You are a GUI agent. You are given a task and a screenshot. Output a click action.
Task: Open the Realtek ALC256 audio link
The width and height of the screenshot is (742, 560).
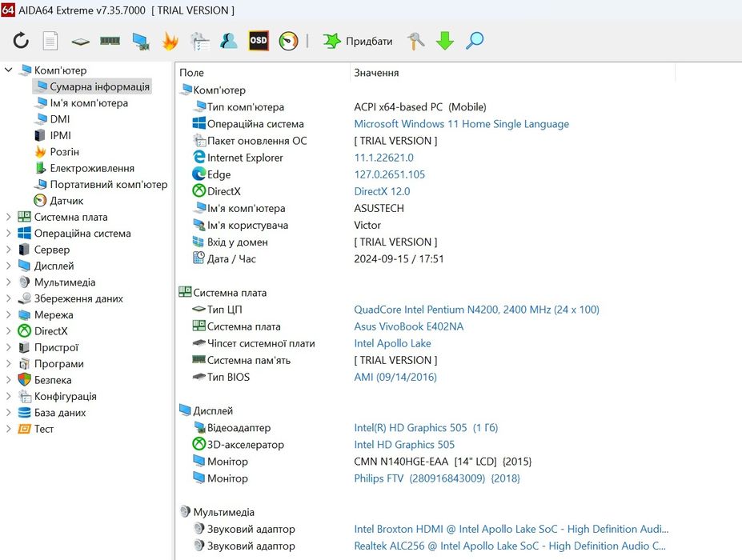pyautogui.click(x=510, y=546)
